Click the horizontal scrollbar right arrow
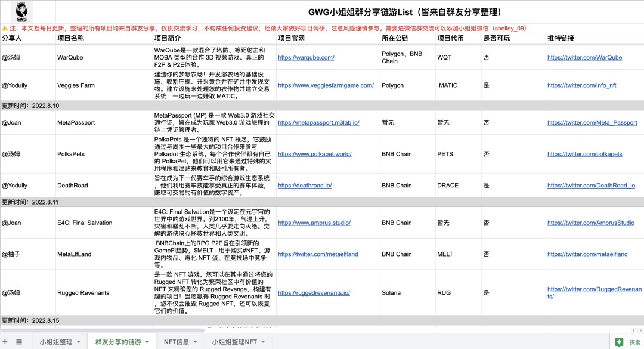Viewport: 644px width, 349px height. tap(640, 331)
